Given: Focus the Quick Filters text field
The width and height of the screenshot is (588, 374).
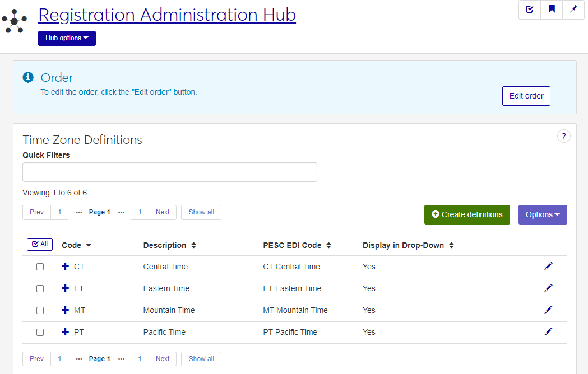Looking at the screenshot, I should [x=169, y=172].
